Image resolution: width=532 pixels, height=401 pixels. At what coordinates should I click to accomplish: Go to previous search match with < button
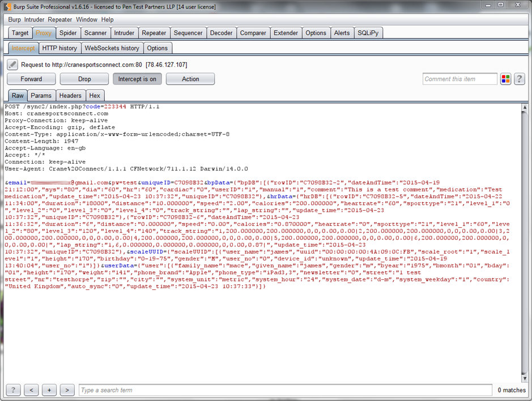pos(31,390)
